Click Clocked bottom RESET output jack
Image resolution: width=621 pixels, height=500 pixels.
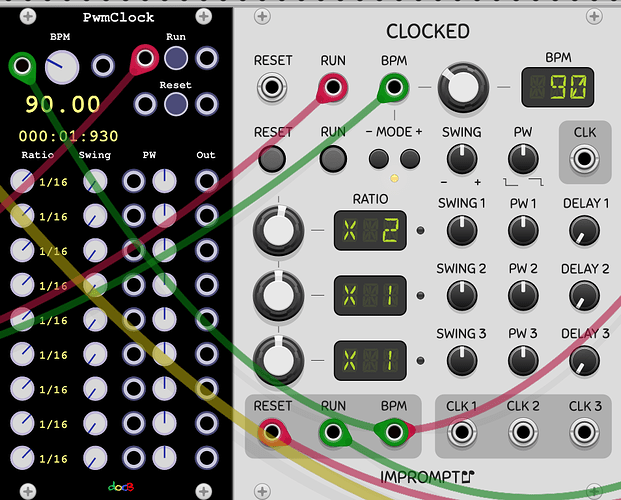(272, 432)
